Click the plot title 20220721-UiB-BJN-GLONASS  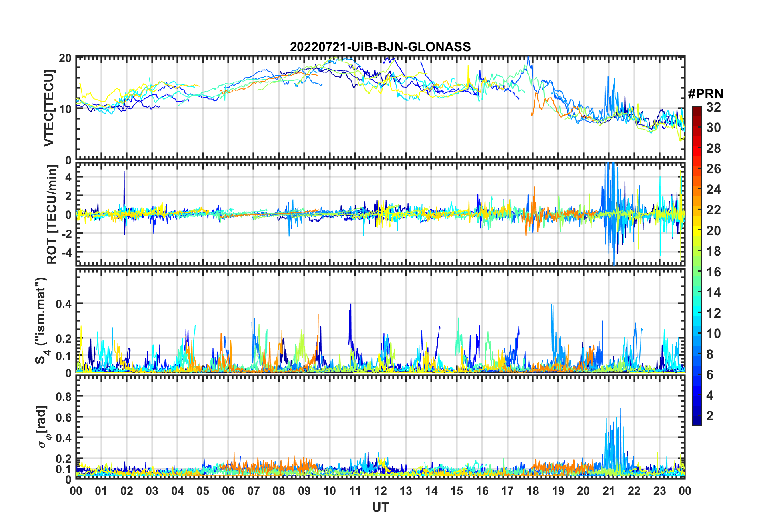380,47
